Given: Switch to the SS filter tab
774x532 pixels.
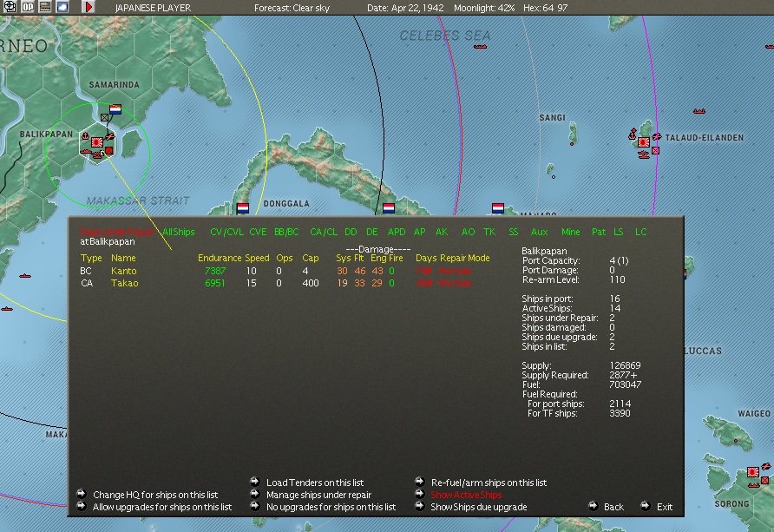Looking at the screenshot, I should pos(514,232).
